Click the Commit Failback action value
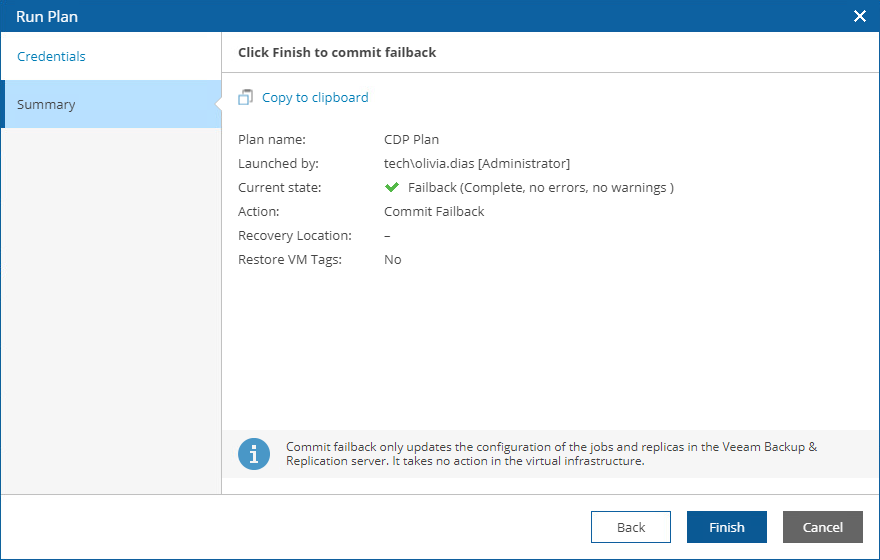Image resolution: width=880 pixels, height=560 pixels. tap(434, 211)
